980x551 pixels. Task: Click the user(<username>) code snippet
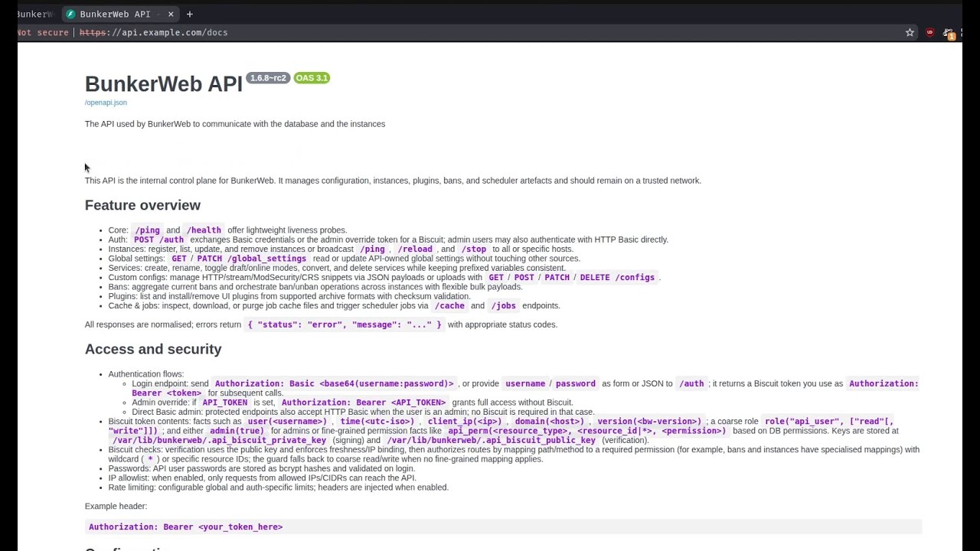[287, 422]
